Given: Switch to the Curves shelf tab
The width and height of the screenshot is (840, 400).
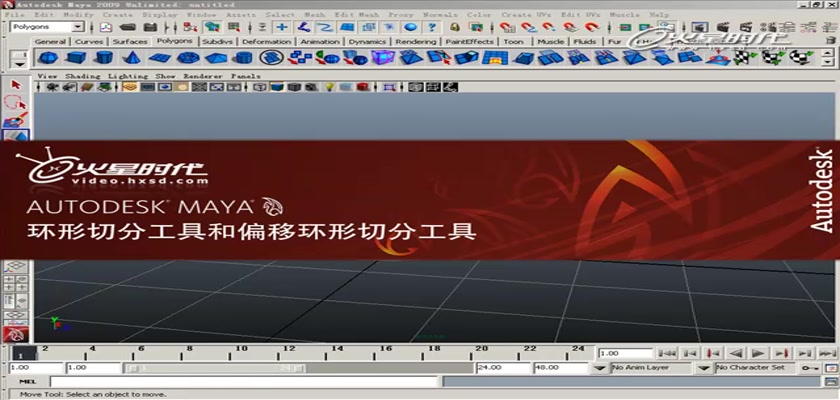Looking at the screenshot, I should tap(88, 41).
